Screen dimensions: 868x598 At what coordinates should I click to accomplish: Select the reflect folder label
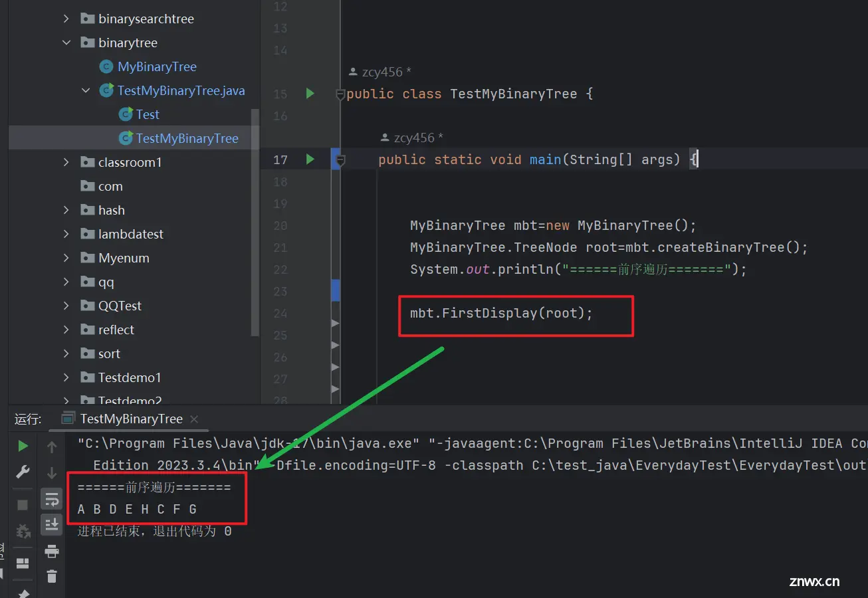point(116,330)
